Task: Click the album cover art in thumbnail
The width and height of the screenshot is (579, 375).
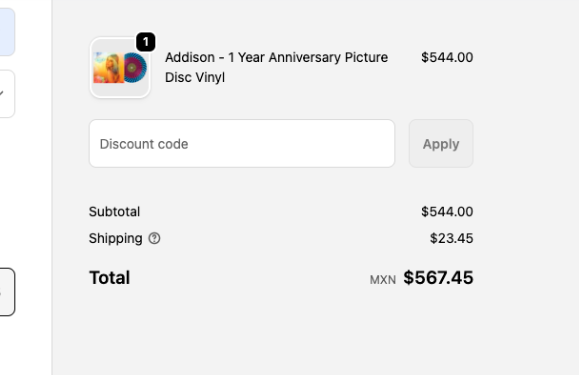Action: coord(109,68)
